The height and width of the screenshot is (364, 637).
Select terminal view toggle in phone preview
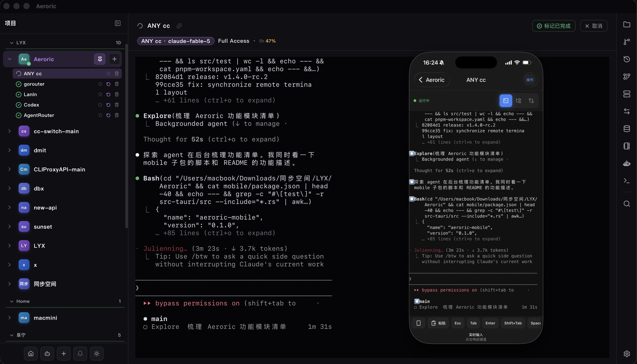pos(506,101)
